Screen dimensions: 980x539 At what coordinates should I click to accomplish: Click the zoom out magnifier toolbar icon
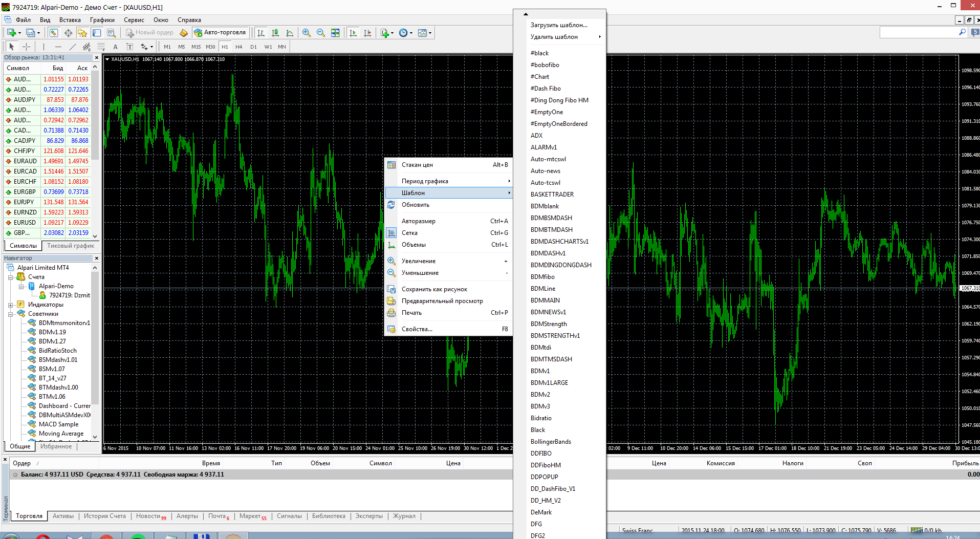[x=321, y=33]
